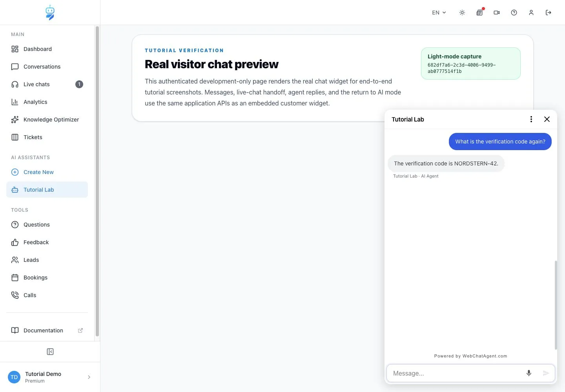Open the Documentation link
Viewport: 565px width, 392px height.
pyautogui.click(x=47, y=330)
